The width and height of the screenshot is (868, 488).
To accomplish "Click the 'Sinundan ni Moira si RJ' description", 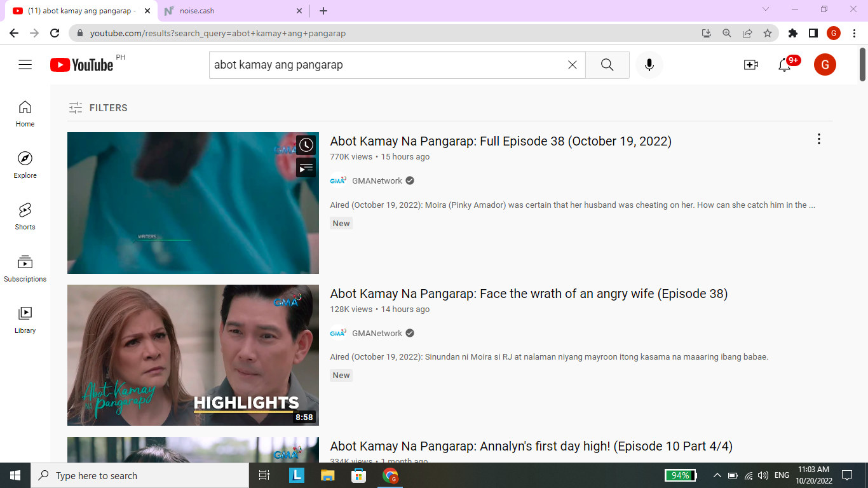I will pos(549,357).
